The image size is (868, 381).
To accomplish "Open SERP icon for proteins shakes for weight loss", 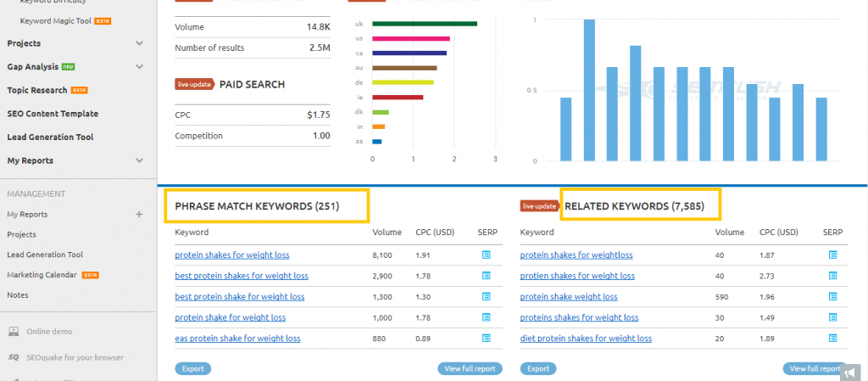I will tap(832, 317).
